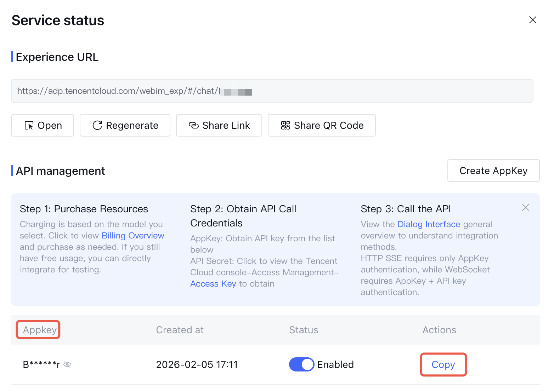
Task: Copy the AppKey from Actions column
Action: point(443,364)
